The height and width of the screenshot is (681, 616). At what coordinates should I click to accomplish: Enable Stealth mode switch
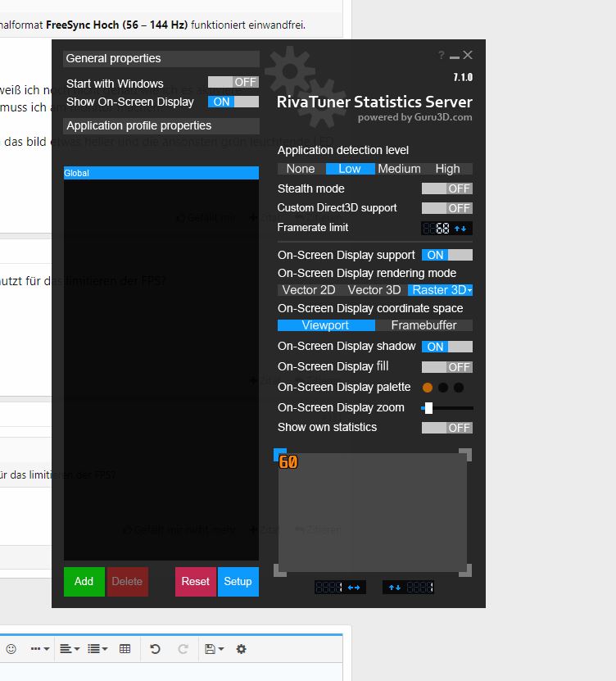(446, 188)
